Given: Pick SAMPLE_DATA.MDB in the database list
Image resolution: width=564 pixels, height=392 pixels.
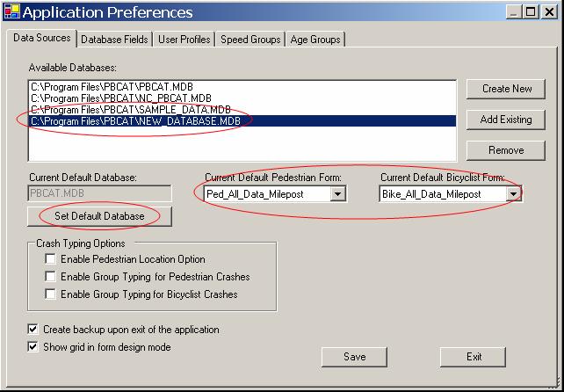Looking at the screenshot, I should click(131, 109).
